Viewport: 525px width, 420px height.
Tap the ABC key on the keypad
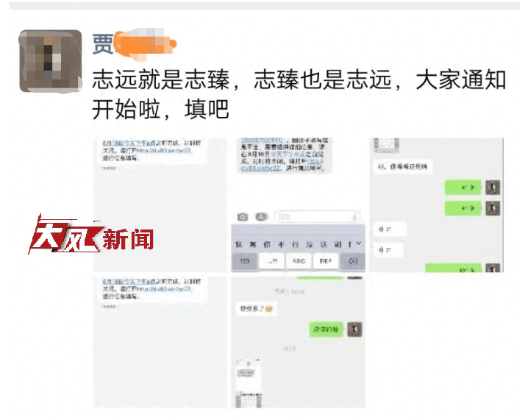pos(299,261)
